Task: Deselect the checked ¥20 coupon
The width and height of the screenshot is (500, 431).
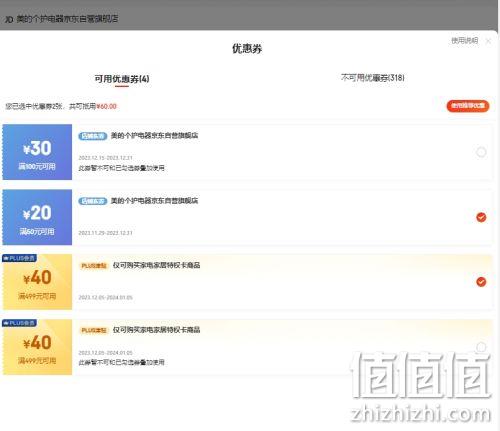Action: click(x=481, y=217)
